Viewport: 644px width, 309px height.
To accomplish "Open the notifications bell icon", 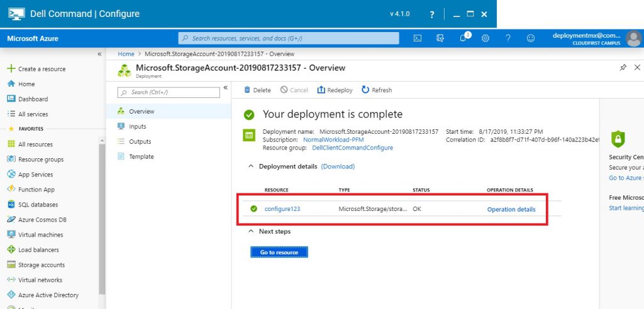I will [x=463, y=38].
